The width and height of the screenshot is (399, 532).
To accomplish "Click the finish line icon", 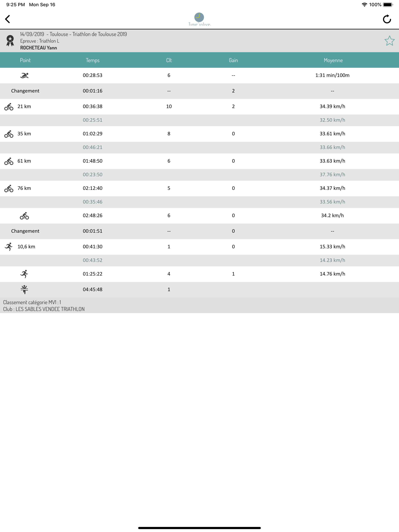I will click(24, 290).
